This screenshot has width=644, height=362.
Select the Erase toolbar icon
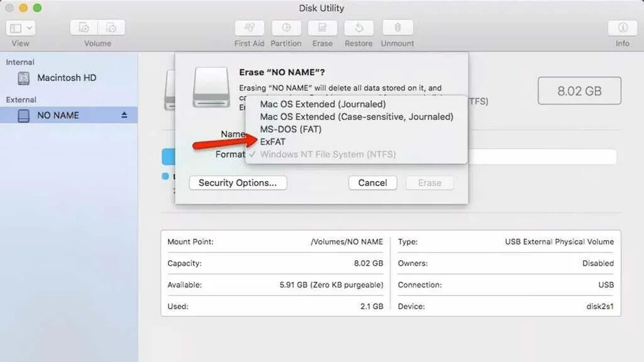tap(323, 28)
